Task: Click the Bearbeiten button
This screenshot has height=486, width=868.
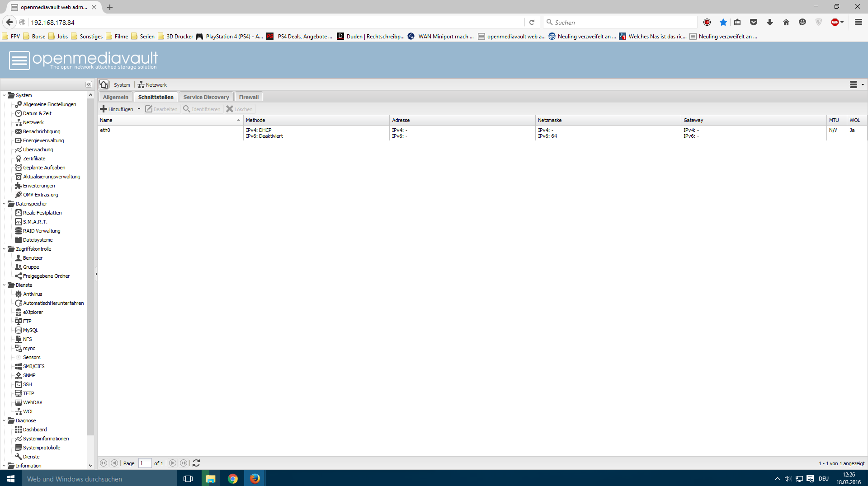Action: coord(161,109)
